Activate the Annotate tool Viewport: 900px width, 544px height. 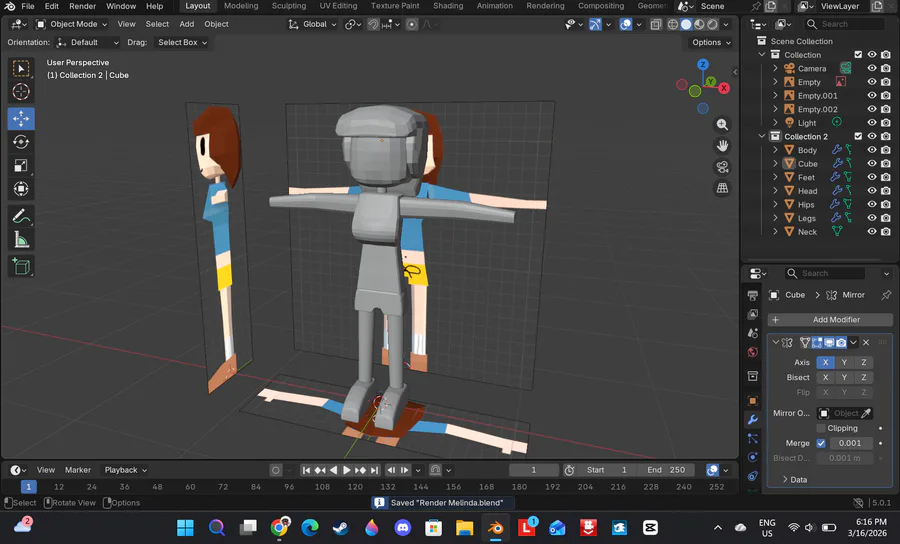tap(21, 216)
